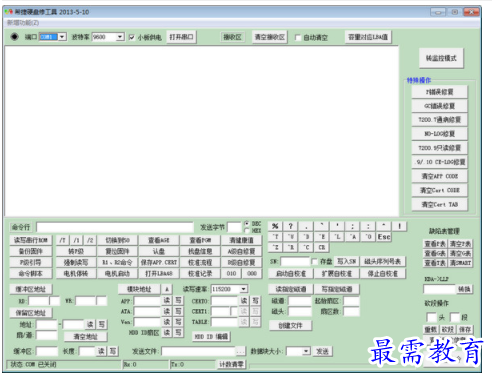
Task: Click the 010 button
Action: tap(231, 273)
